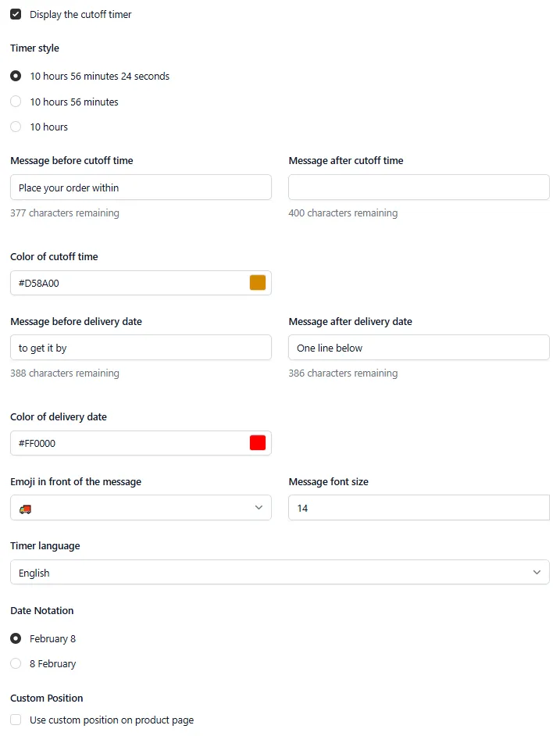Choose the 10 hours only timer style
This screenshot has width=560, height=736.
[16, 127]
